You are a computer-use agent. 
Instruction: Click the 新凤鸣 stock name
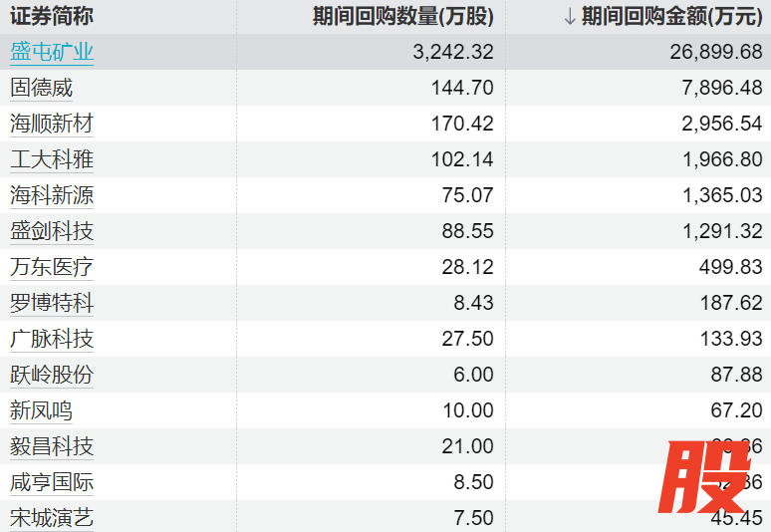pyautogui.click(x=41, y=410)
